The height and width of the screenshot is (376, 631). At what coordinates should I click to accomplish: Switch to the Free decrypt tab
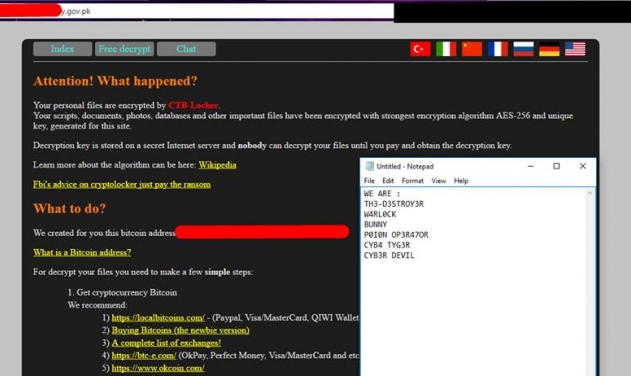[x=124, y=49]
